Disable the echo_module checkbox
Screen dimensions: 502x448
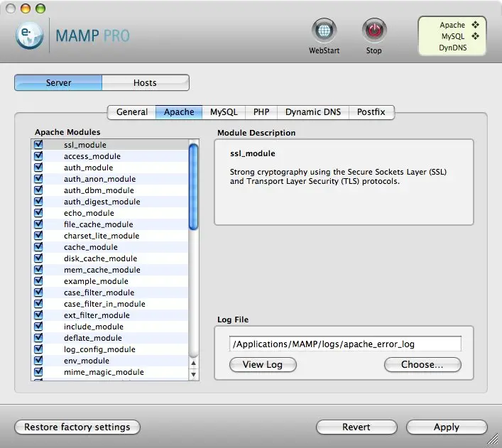pyautogui.click(x=38, y=212)
